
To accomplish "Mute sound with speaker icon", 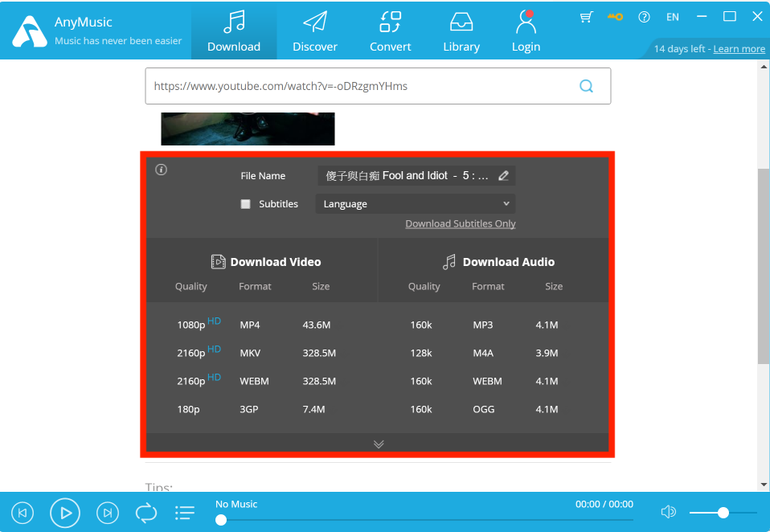I will click(x=669, y=513).
